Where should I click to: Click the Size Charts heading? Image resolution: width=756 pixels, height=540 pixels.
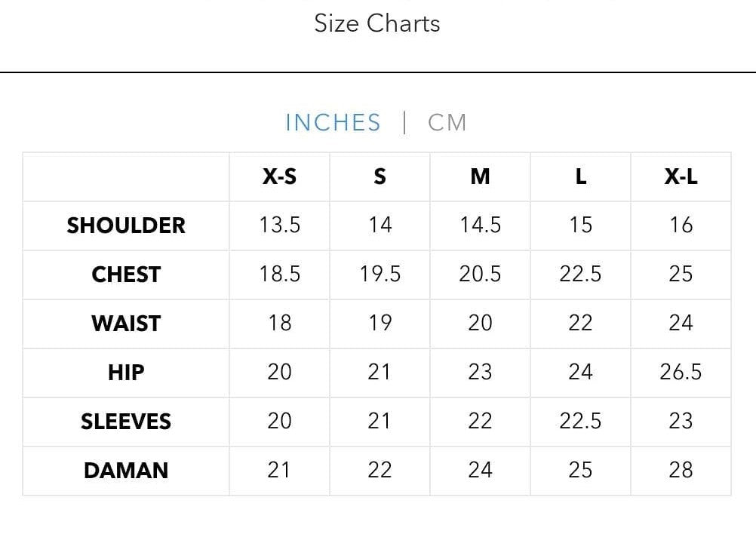point(376,23)
